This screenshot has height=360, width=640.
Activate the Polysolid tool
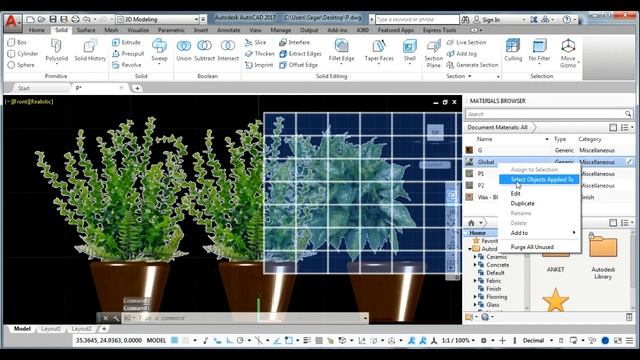coord(56,51)
